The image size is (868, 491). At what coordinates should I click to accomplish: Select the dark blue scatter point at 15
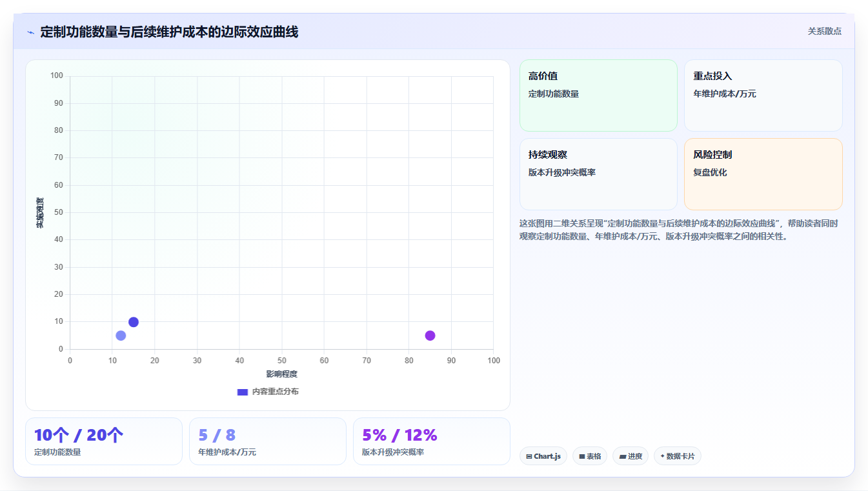(134, 322)
